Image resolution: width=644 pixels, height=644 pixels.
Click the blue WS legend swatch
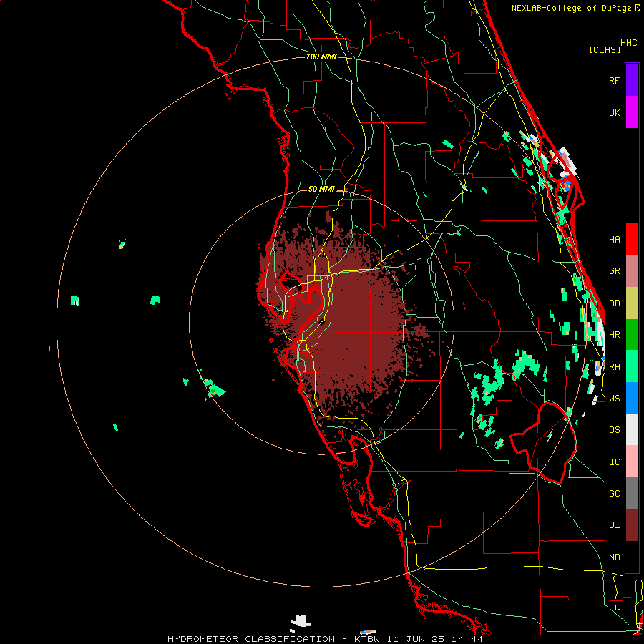tap(632, 398)
